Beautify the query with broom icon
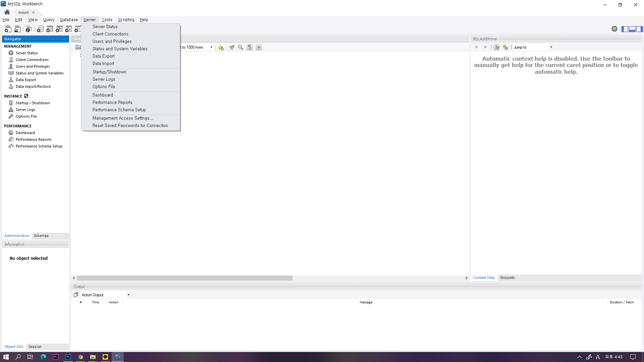The height and width of the screenshot is (362, 644). click(231, 47)
